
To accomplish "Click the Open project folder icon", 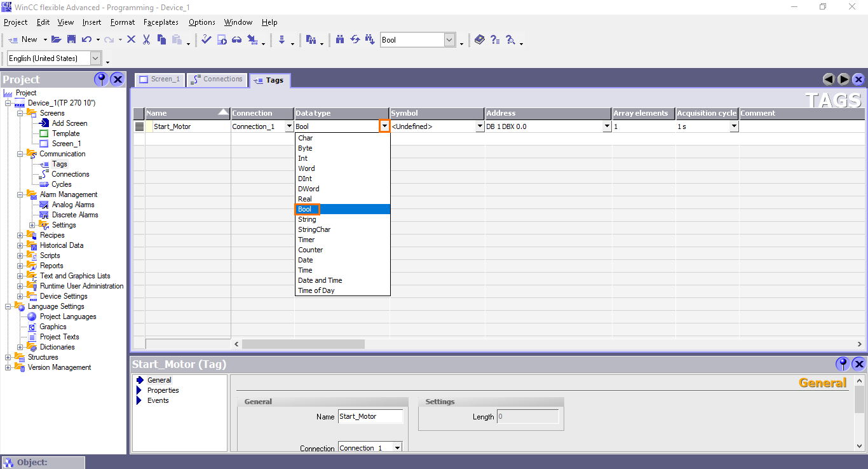I will point(57,39).
